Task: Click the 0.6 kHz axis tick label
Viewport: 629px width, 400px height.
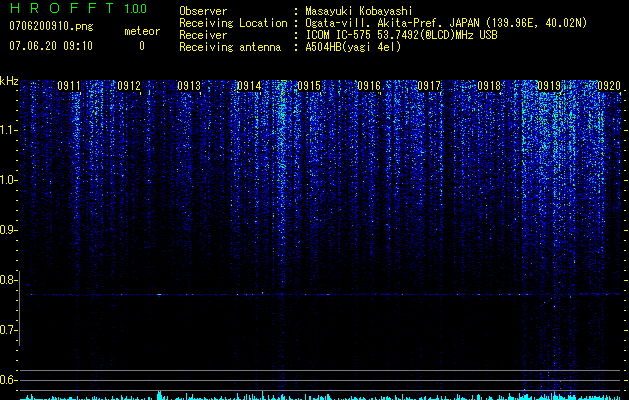Action: 8,380
